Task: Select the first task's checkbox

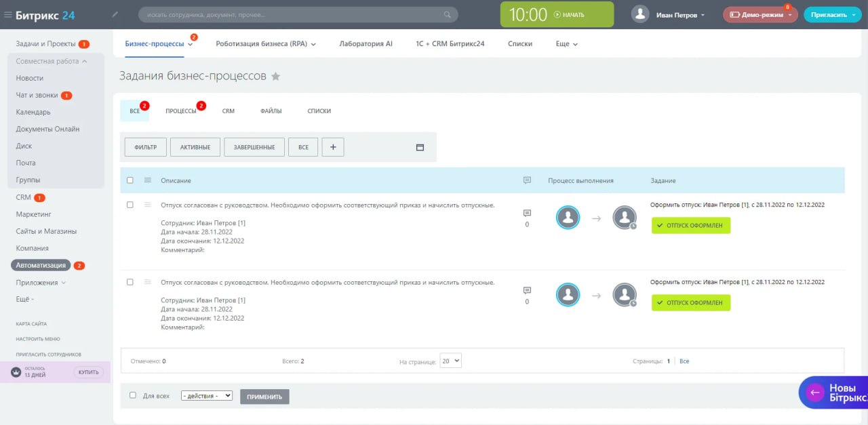Action: (130, 205)
